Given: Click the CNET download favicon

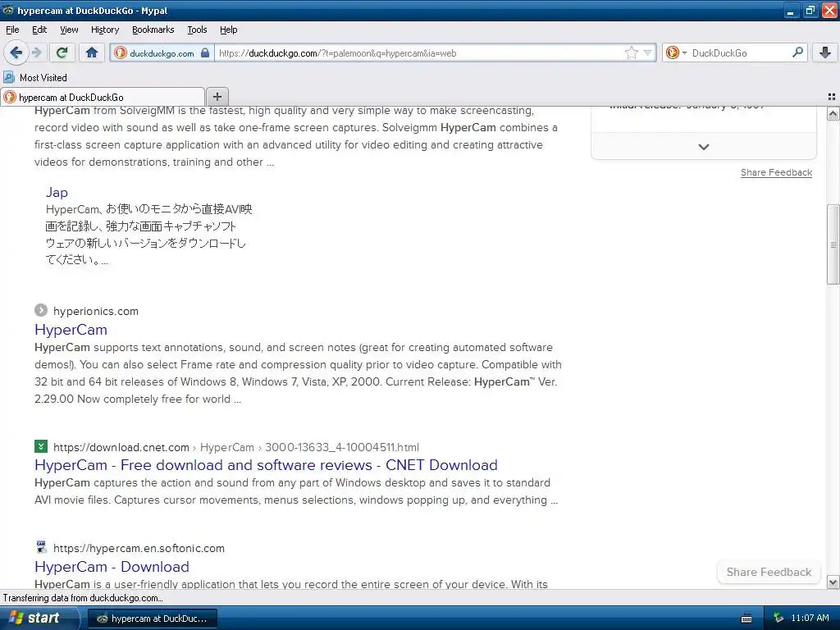Looking at the screenshot, I should [41, 446].
